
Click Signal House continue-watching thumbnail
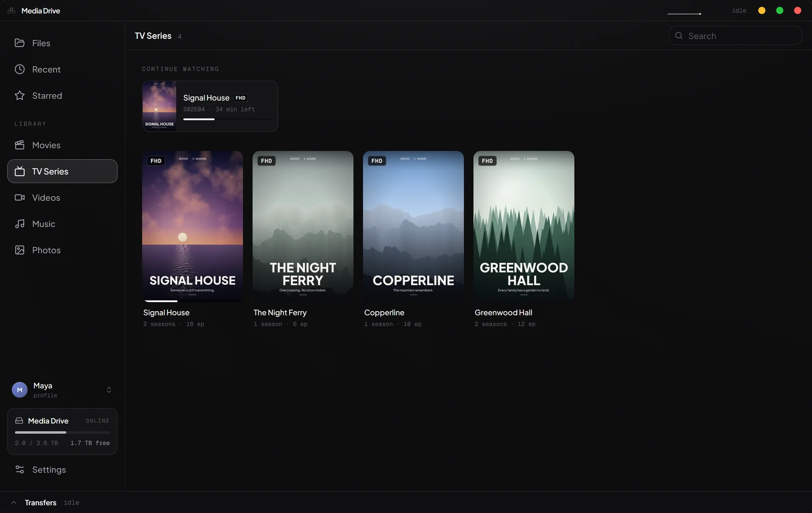[159, 106]
